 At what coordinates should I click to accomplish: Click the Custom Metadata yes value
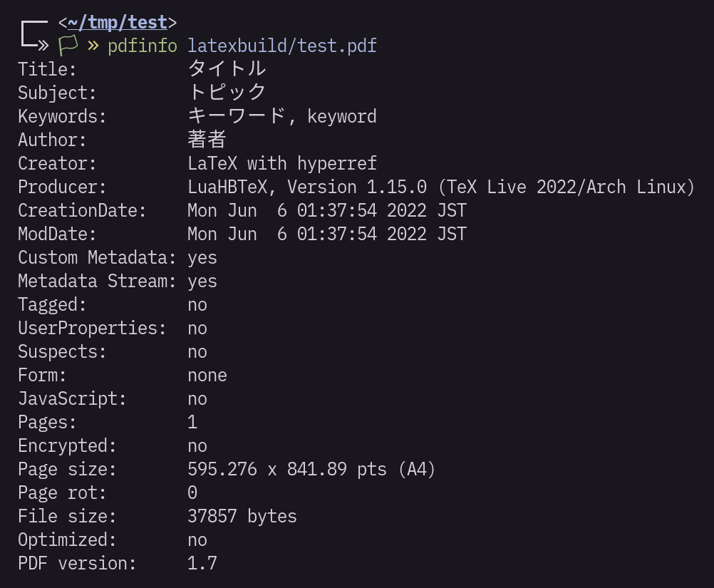[202, 259]
